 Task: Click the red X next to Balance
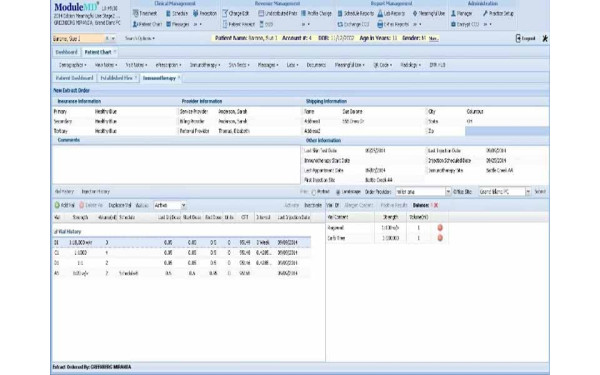tap(435, 205)
